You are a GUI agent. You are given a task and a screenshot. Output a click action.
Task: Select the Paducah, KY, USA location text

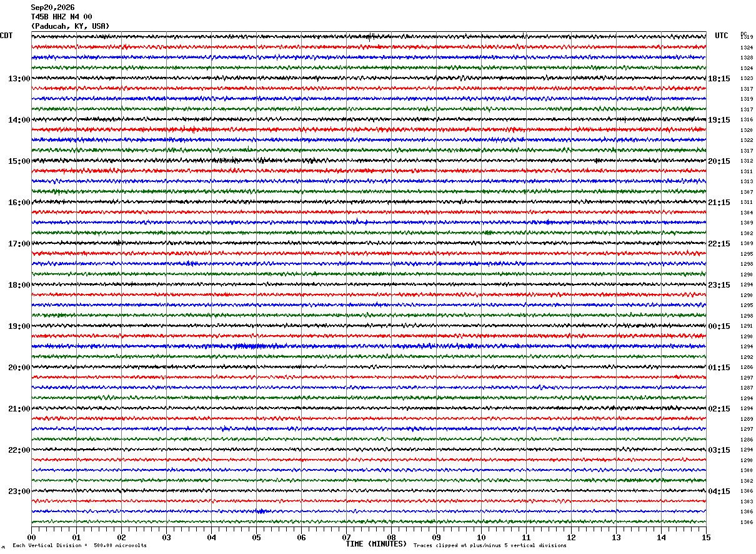70,26
